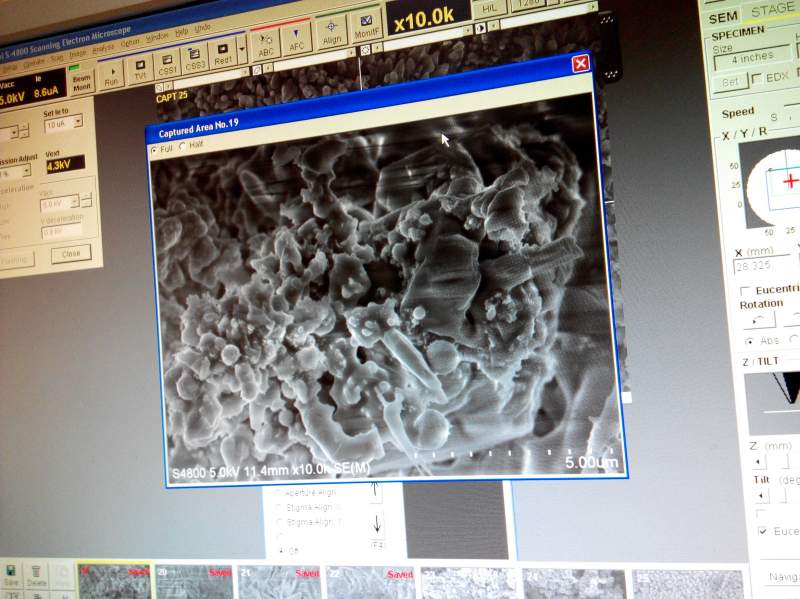The image size is (800, 599).
Task: Click the Monit/F icon
Action: click(366, 26)
